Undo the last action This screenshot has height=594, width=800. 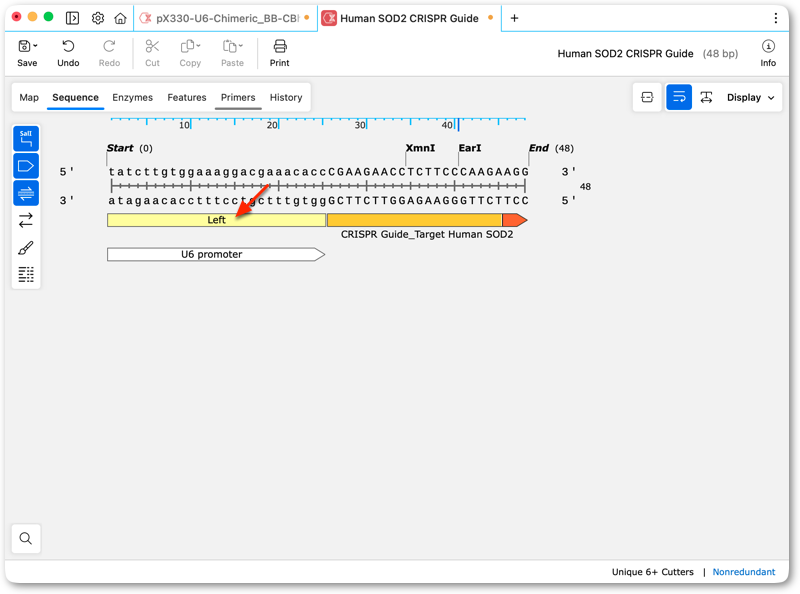coord(68,53)
